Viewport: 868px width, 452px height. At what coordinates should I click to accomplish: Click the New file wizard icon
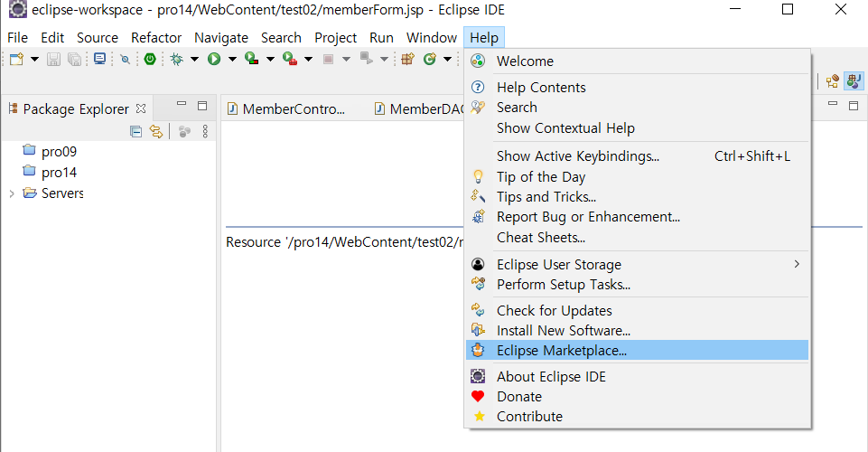point(16,59)
